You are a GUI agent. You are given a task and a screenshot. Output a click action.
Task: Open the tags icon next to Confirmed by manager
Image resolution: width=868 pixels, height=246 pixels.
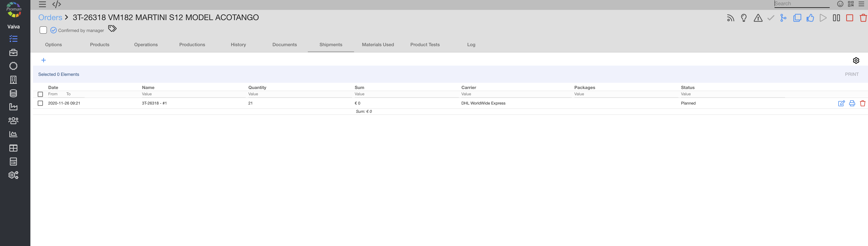click(112, 29)
